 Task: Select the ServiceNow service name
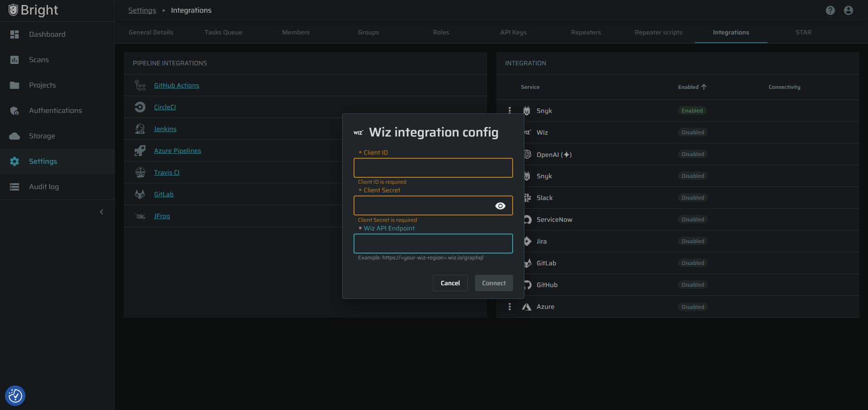[x=554, y=220]
